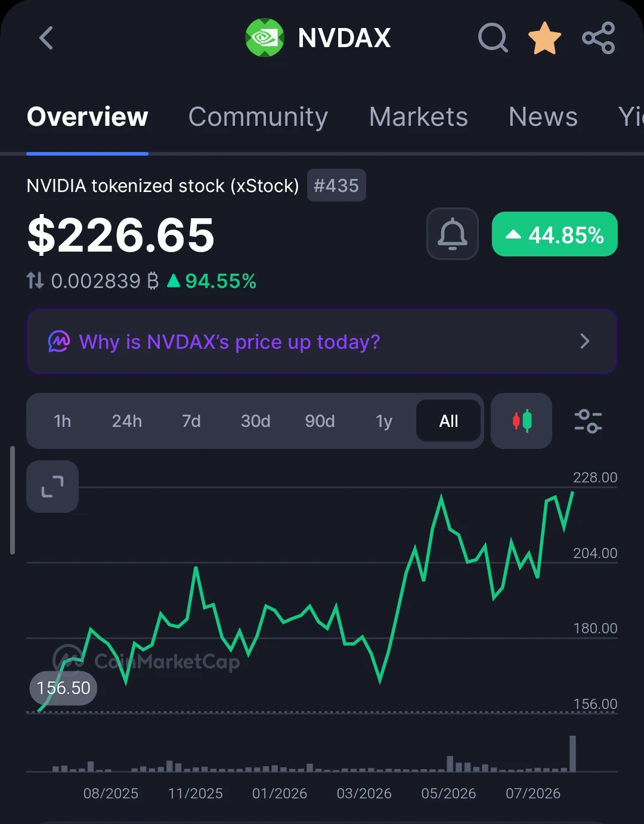644x824 pixels.
Task: Open the Overview tab
Action: coord(88,117)
